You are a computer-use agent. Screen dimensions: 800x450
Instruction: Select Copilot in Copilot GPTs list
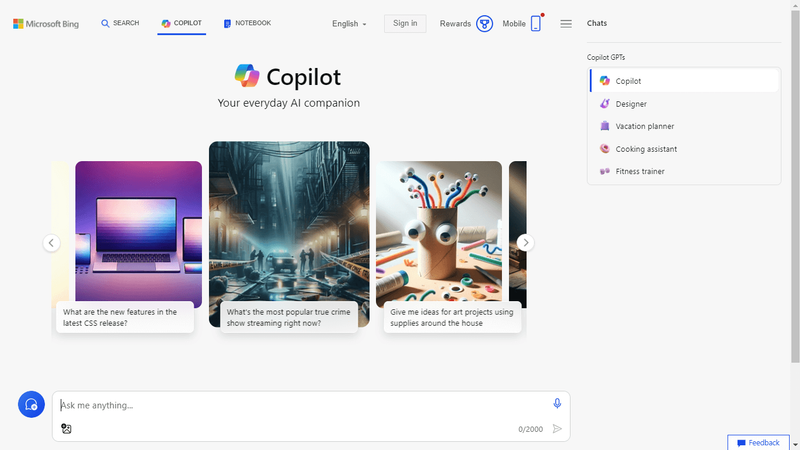(684, 81)
